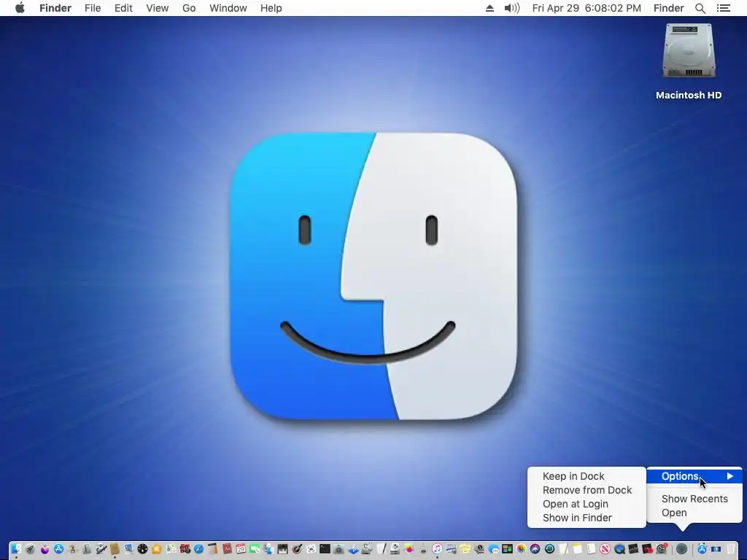Open the Finder user menu at right
The image size is (747, 560).
click(668, 8)
